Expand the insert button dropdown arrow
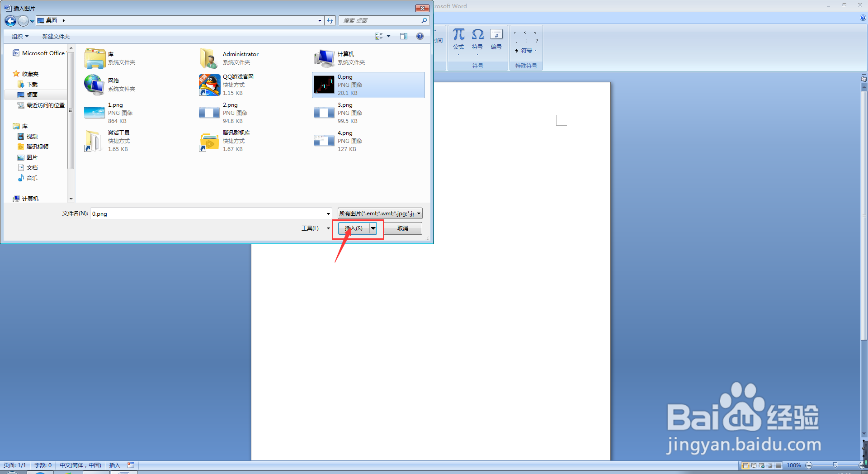The image size is (868, 474). [x=373, y=228]
